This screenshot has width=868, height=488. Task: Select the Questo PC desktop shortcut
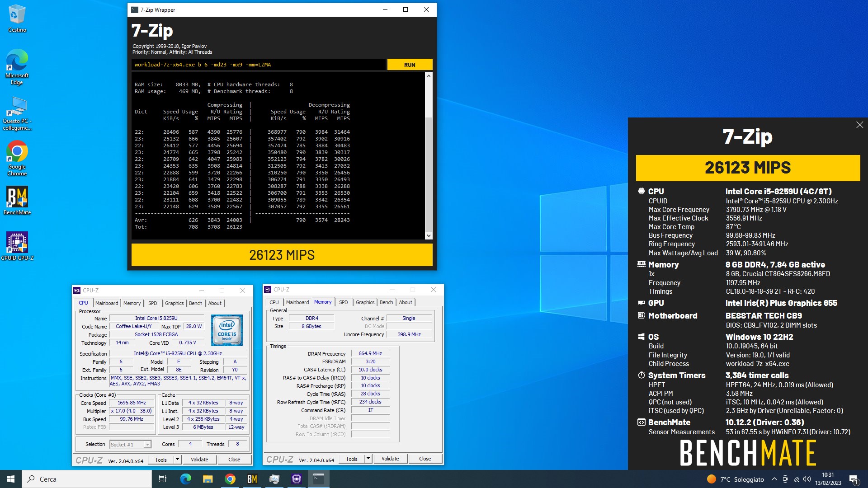click(x=17, y=114)
